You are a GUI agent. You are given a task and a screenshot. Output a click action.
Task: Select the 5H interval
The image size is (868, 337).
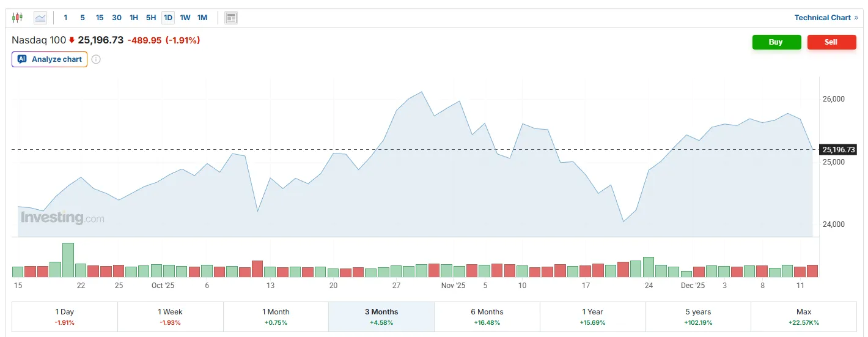[151, 18]
